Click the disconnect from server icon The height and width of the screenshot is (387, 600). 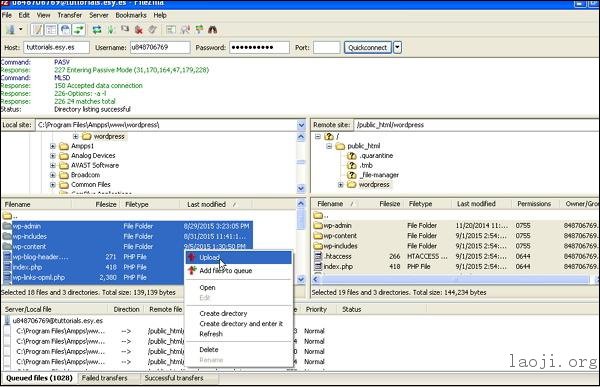pyautogui.click(x=139, y=29)
